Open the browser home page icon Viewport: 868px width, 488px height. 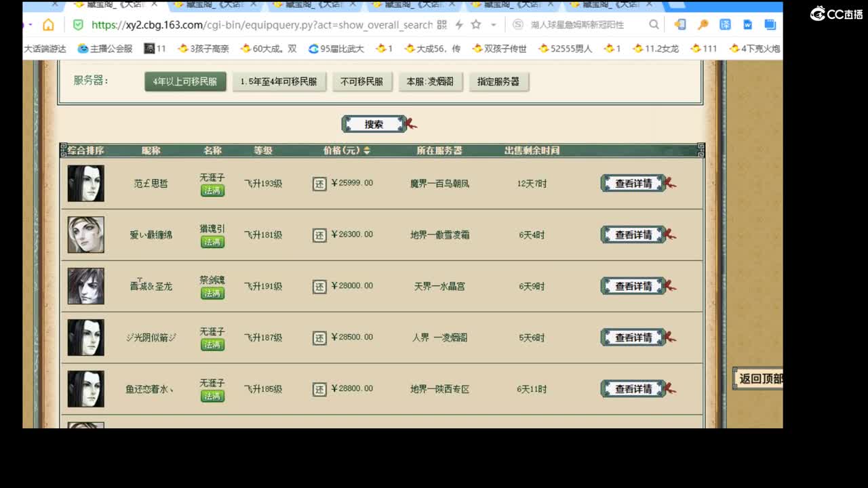coord(48,25)
